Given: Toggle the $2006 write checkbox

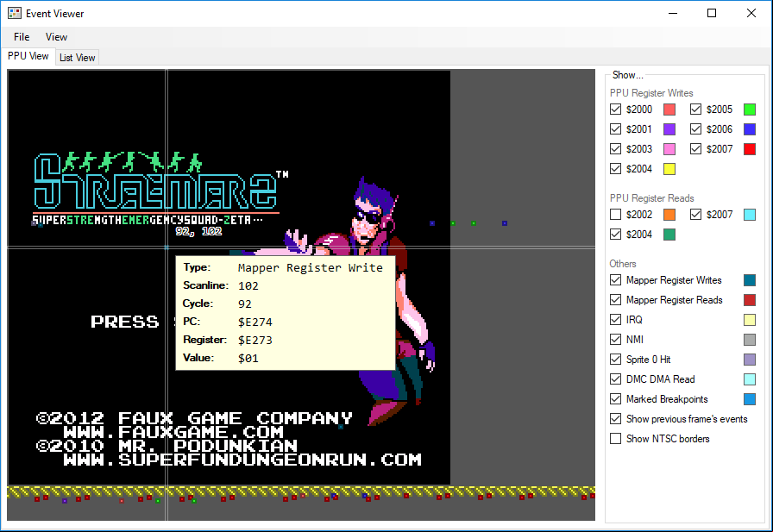Looking at the screenshot, I should pyautogui.click(x=695, y=129).
